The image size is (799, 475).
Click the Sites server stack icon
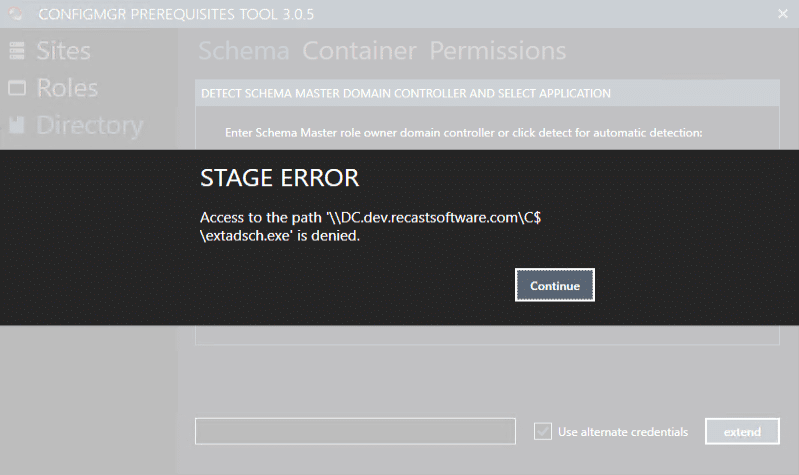pos(17,52)
